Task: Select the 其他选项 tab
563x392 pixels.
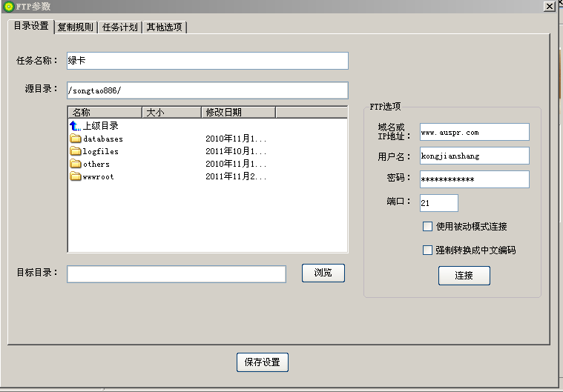Action: pos(164,27)
